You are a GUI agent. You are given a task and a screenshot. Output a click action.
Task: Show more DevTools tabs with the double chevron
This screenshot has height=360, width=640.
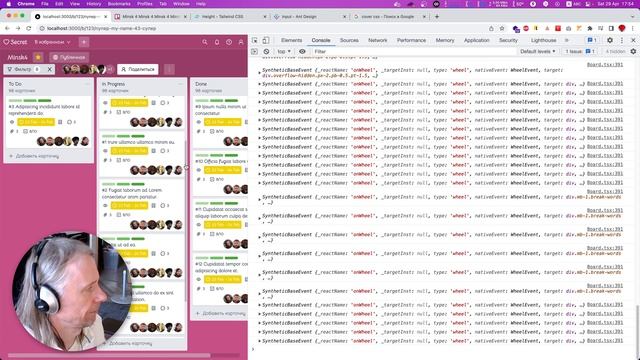(x=567, y=40)
